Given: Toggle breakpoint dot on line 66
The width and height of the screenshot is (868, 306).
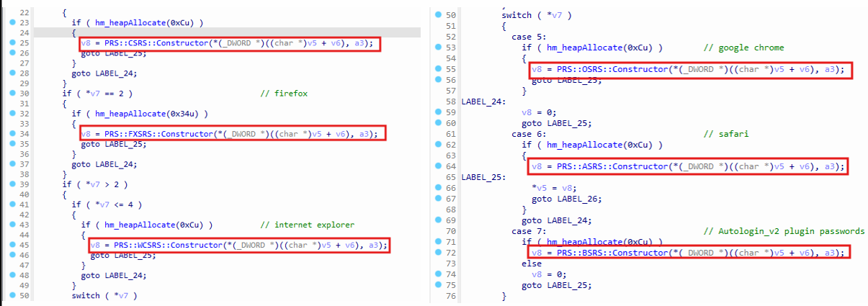Looking at the screenshot, I should [x=439, y=188].
